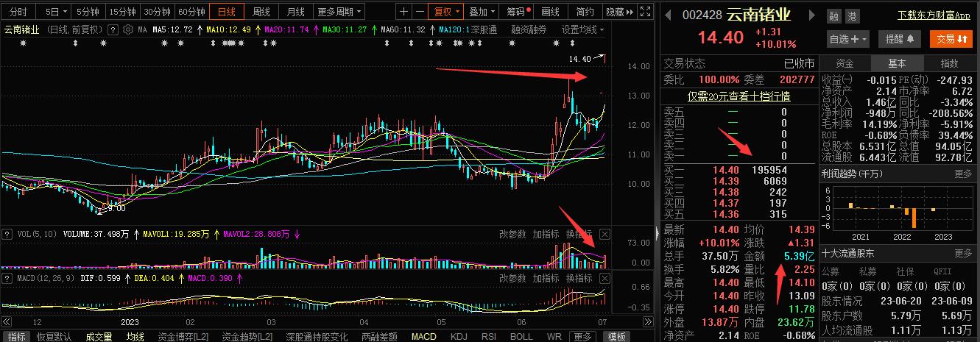This screenshot has width=980, height=342.
Task: Click the zoom-in plus icon in chart toolbar
Action: [x=403, y=12]
